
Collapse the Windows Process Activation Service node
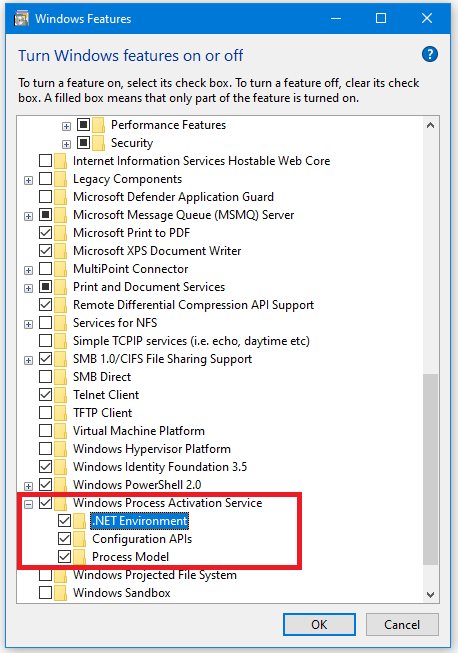click(28, 504)
